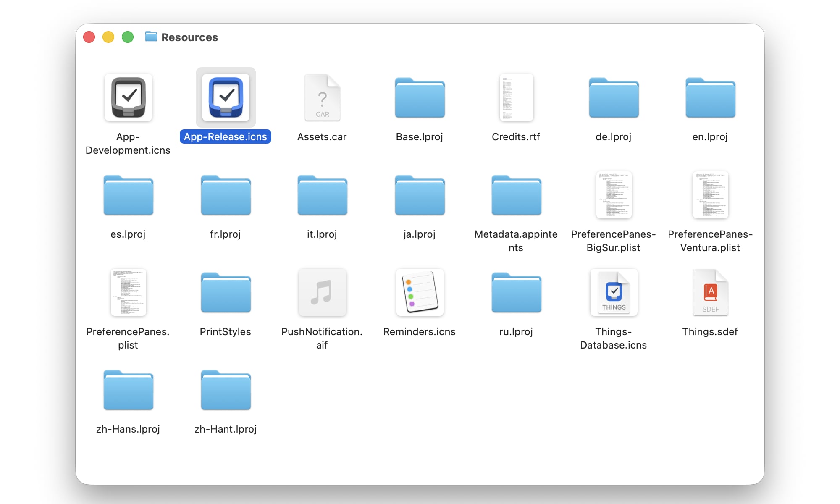Select the ru.lproj folder
840x504 pixels.
516,293
